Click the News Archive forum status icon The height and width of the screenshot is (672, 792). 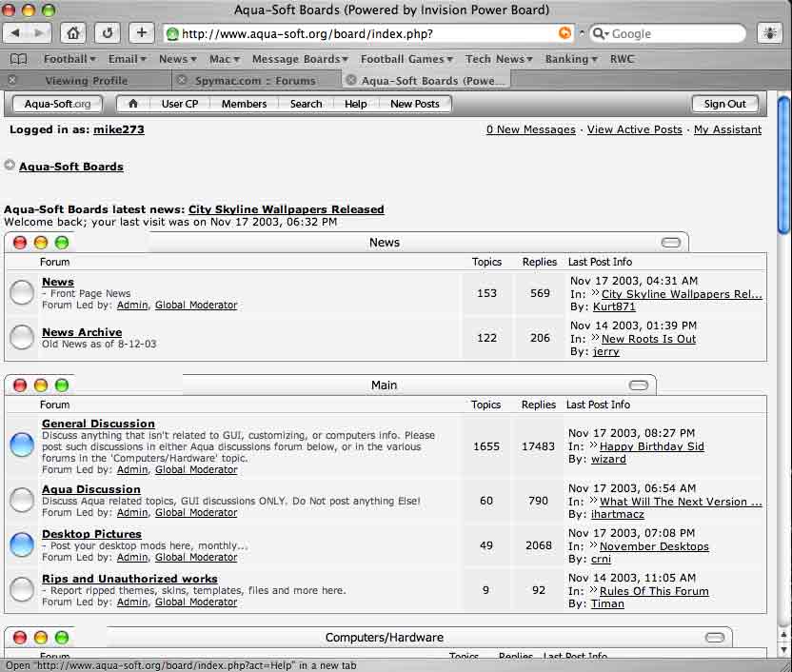tap(22, 337)
